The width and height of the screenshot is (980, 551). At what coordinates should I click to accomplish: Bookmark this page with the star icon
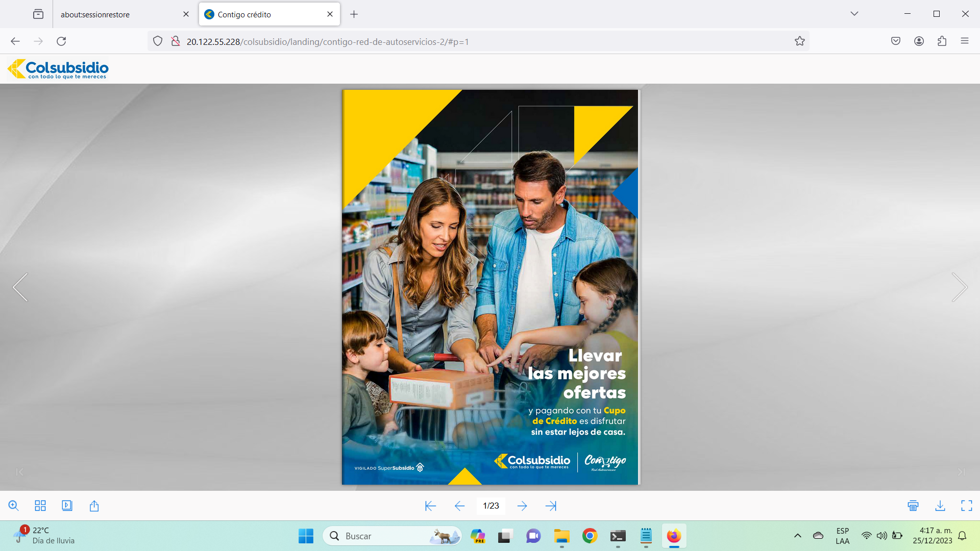[799, 41]
